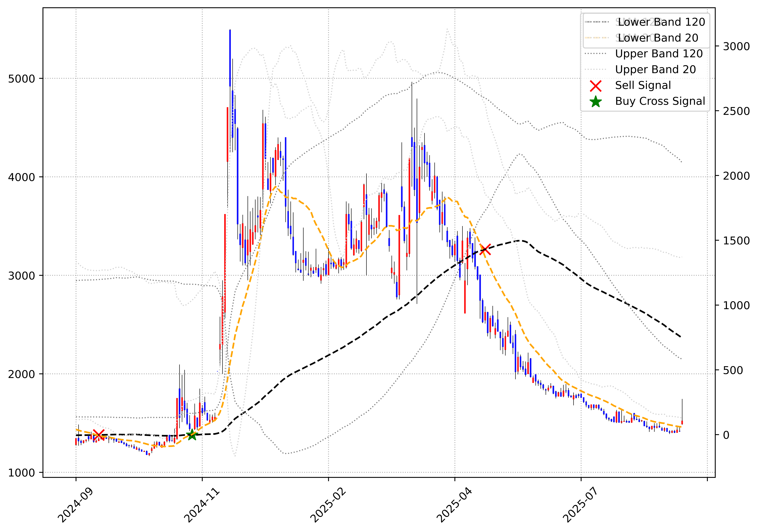Click the red X icon in the legend
Screen dimensions: 758x532
tap(596, 86)
